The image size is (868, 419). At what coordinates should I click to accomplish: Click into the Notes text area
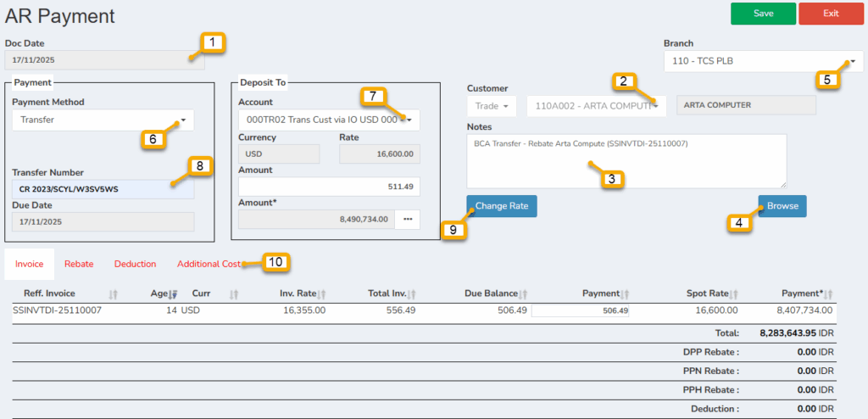(x=626, y=160)
